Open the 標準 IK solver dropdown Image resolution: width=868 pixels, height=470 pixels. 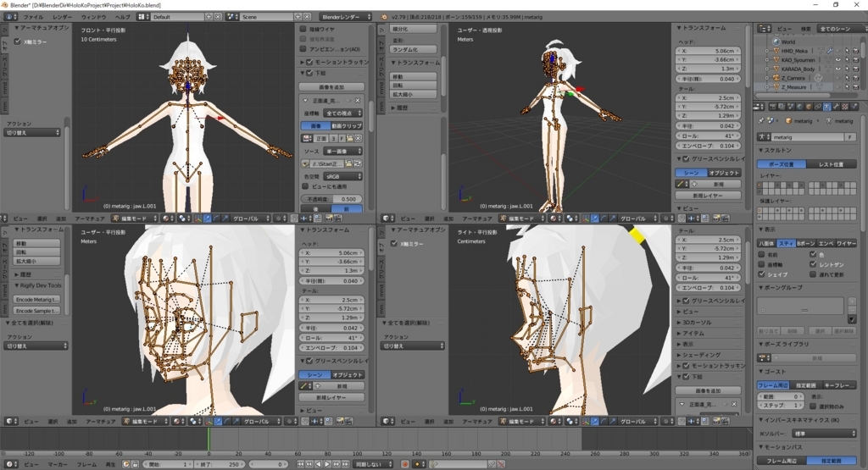coord(824,434)
